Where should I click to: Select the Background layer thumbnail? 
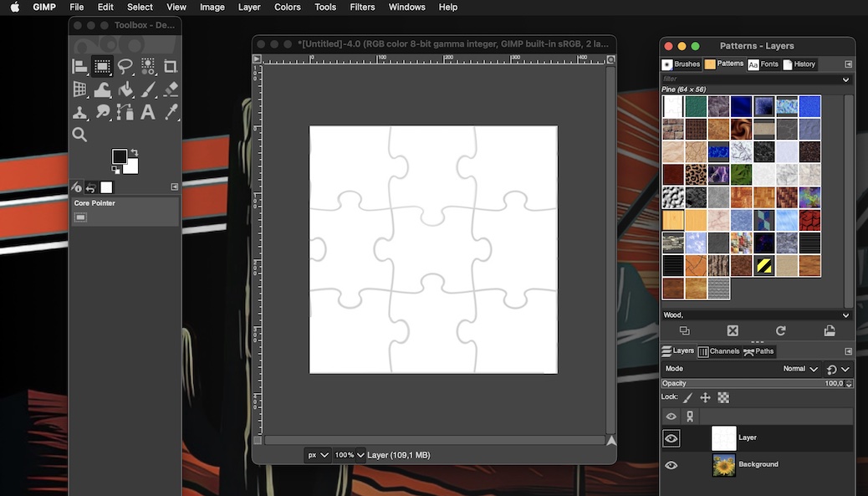[x=723, y=465]
